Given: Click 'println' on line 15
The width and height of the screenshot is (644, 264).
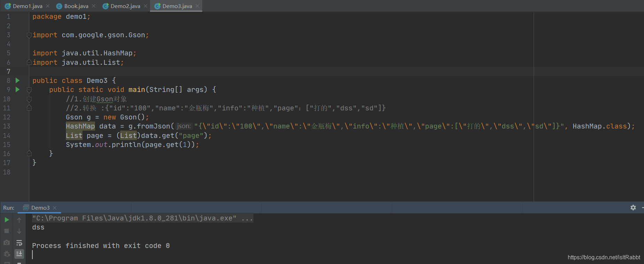Looking at the screenshot, I should pos(126,145).
